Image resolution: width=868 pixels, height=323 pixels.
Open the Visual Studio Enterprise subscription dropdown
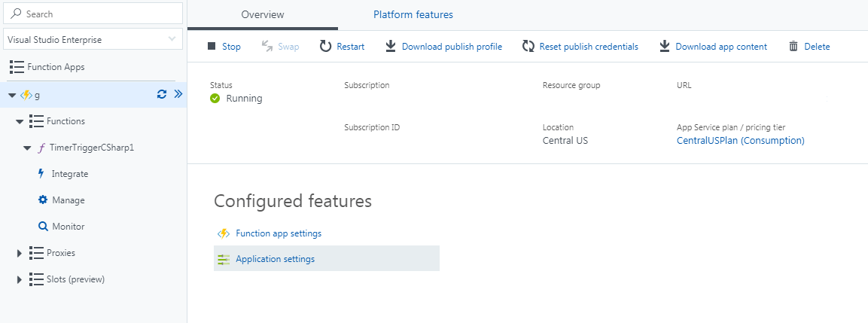[93, 39]
